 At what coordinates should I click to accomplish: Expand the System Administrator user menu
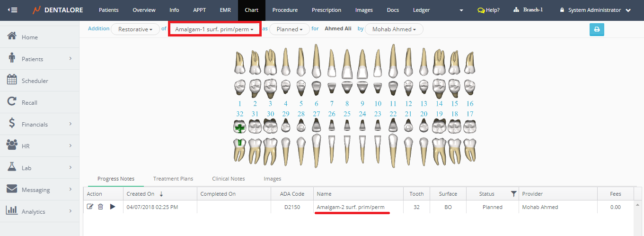(595, 10)
